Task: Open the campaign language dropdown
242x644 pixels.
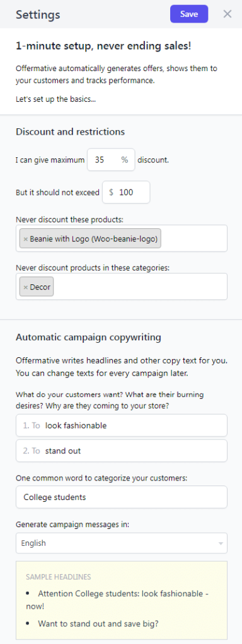Action: (122, 543)
